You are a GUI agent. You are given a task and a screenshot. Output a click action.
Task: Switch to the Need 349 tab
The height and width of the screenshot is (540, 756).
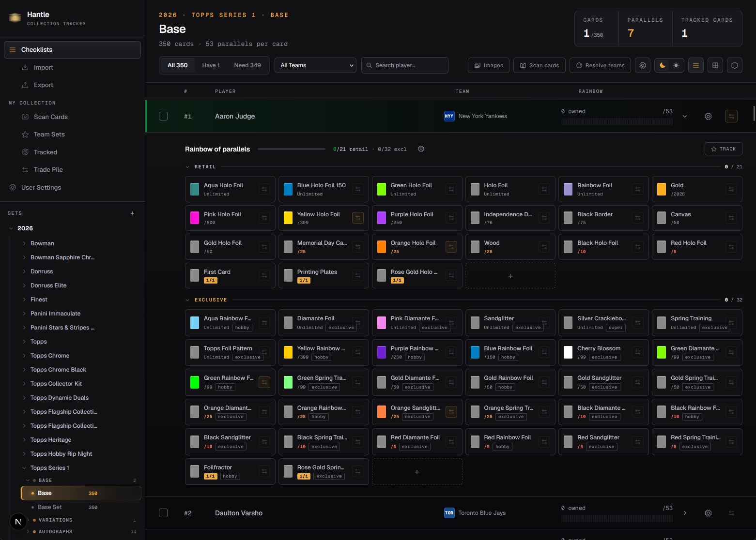click(x=247, y=65)
